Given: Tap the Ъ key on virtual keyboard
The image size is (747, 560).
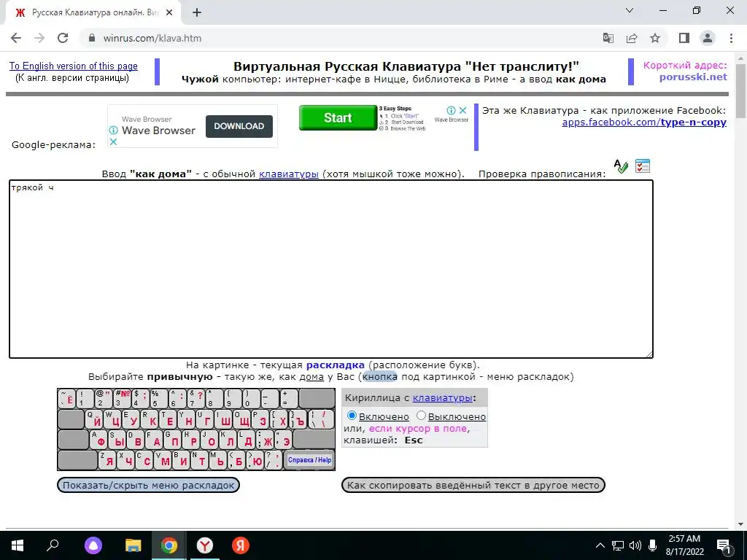Looking at the screenshot, I should click(298, 419).
